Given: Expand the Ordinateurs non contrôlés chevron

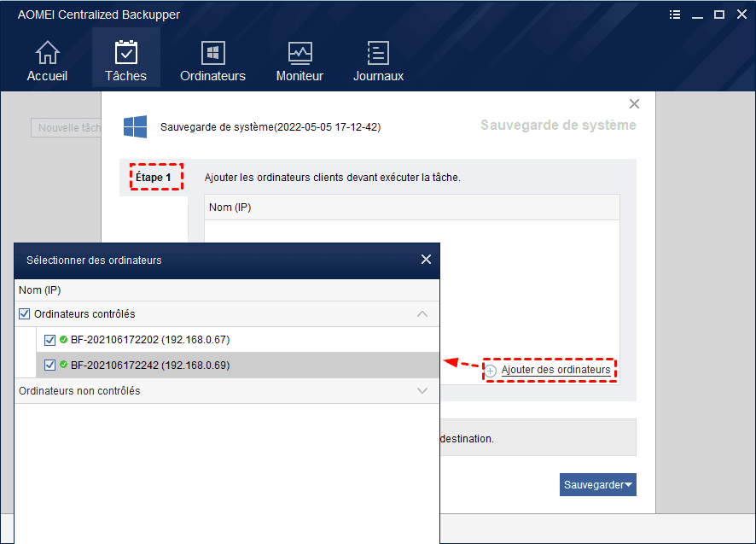Looking at the screenshot, I should (x=422, y=390).
